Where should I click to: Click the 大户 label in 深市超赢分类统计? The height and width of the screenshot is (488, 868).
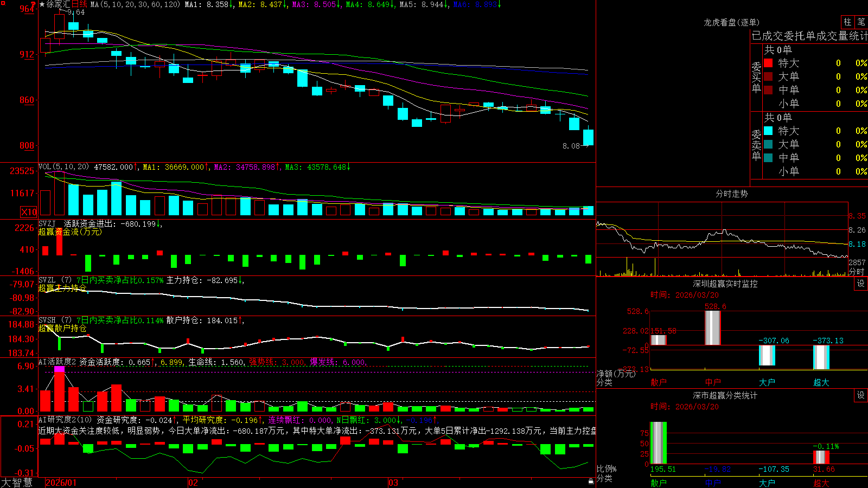tap(767, 483)
